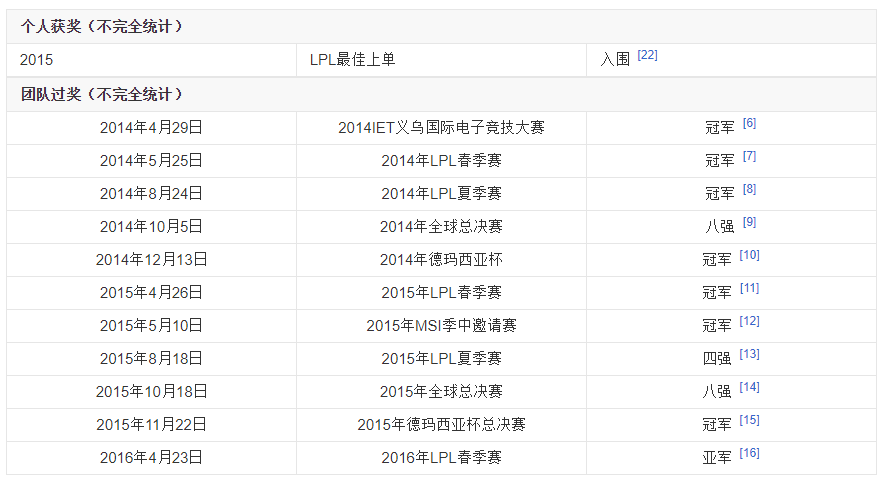Select date 2015年8月18日
This screenshot has height=484, width=887.
pyautogui.click(x=151, y=358)
